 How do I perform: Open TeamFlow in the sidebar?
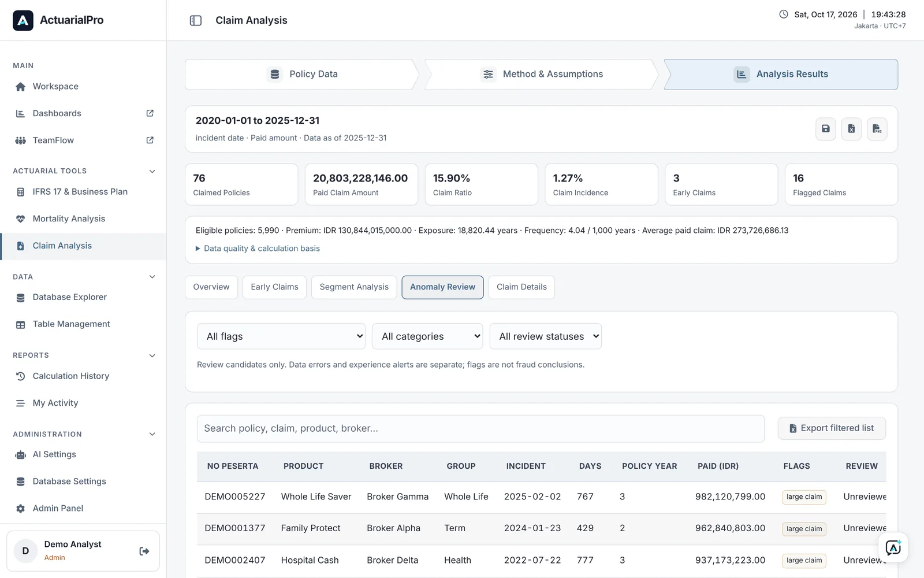83,140
